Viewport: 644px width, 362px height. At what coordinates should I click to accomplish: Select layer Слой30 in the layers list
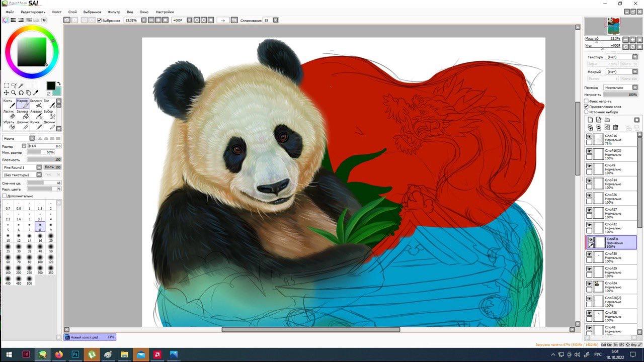point(612,257)
